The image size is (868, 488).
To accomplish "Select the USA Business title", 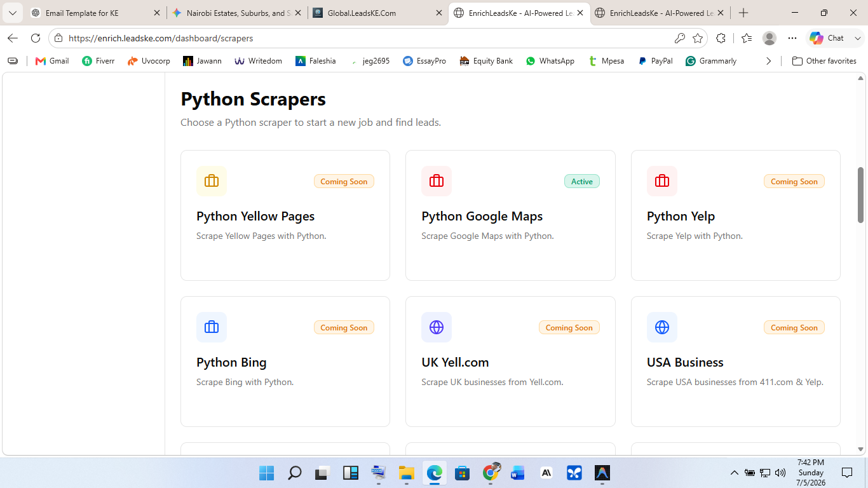I will [685, 362].
